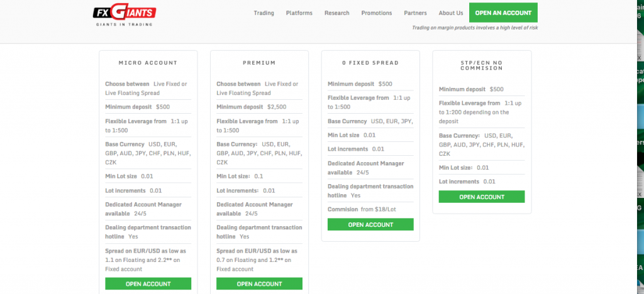
Task: Click Dealing department hotline row in Premium card
Action: click(x=259, y=232)
